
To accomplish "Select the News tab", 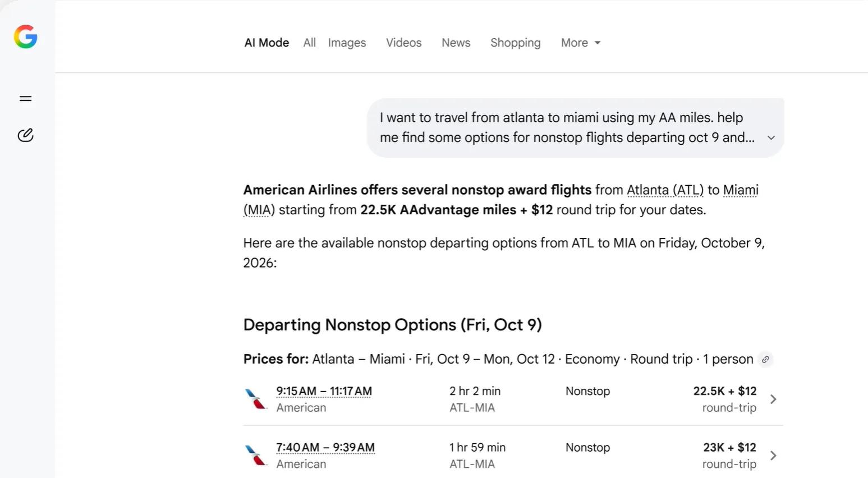I will pos(456,43).
